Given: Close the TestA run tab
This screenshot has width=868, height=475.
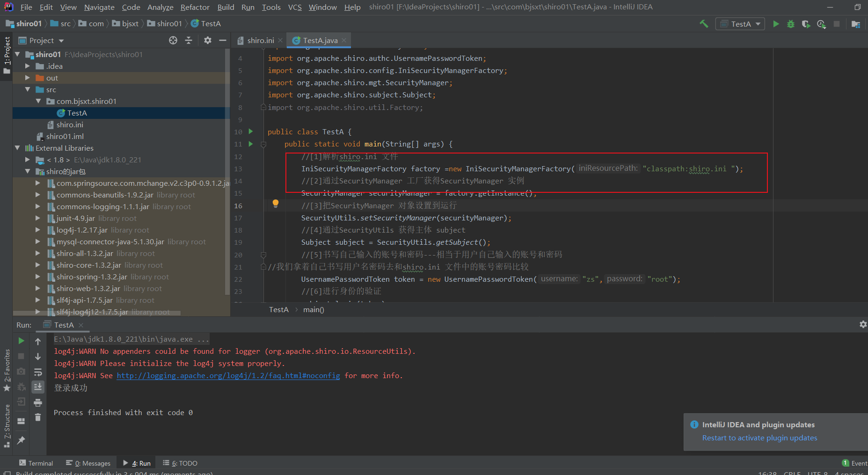Looking at the screenshot, I should click(81, 325).
